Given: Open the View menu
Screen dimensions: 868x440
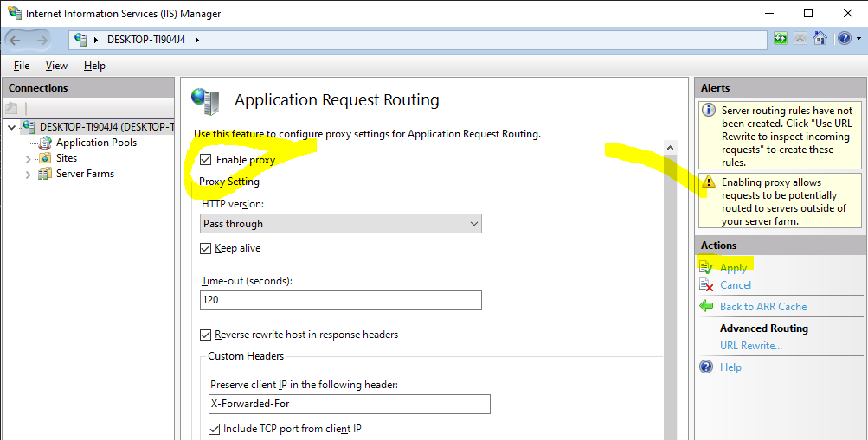Looking at the screenshot, I should coord(56,66).
